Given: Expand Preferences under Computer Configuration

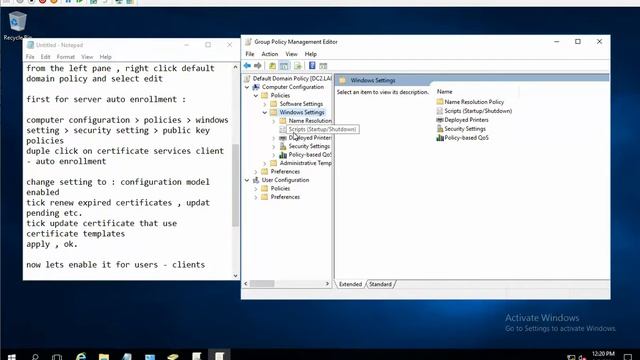Looking at the screenshot, I should click(256, 172).
